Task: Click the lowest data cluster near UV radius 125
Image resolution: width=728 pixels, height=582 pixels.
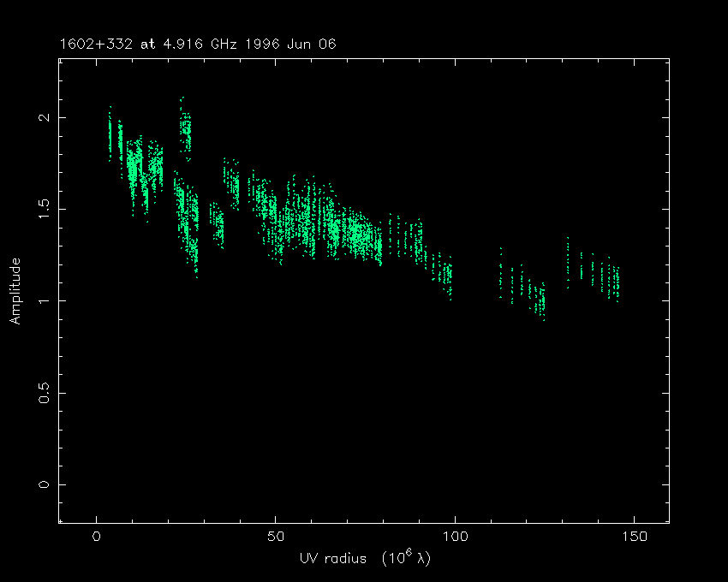Action: click(540, 301)
